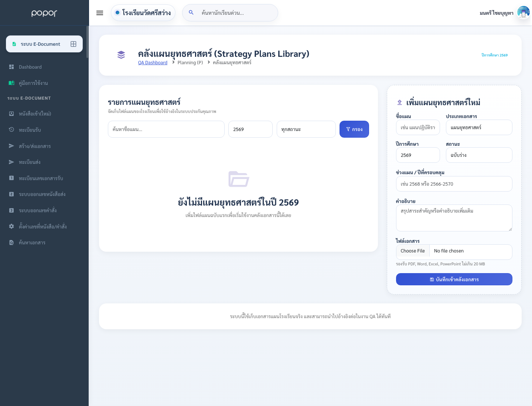Image resolution: width=532 pixels, height=406 pixels.
Task: Toggle the hamburger sidebar menu
Action: (x=100, y=13)
